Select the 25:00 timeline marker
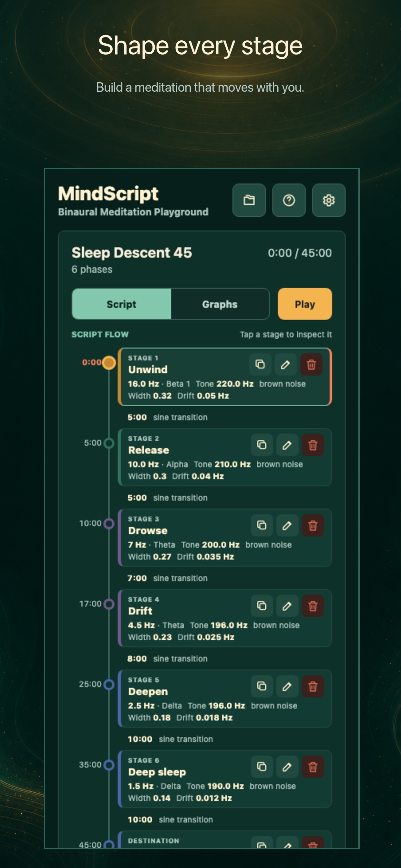 pyautogui.click(x=109, y=684)
